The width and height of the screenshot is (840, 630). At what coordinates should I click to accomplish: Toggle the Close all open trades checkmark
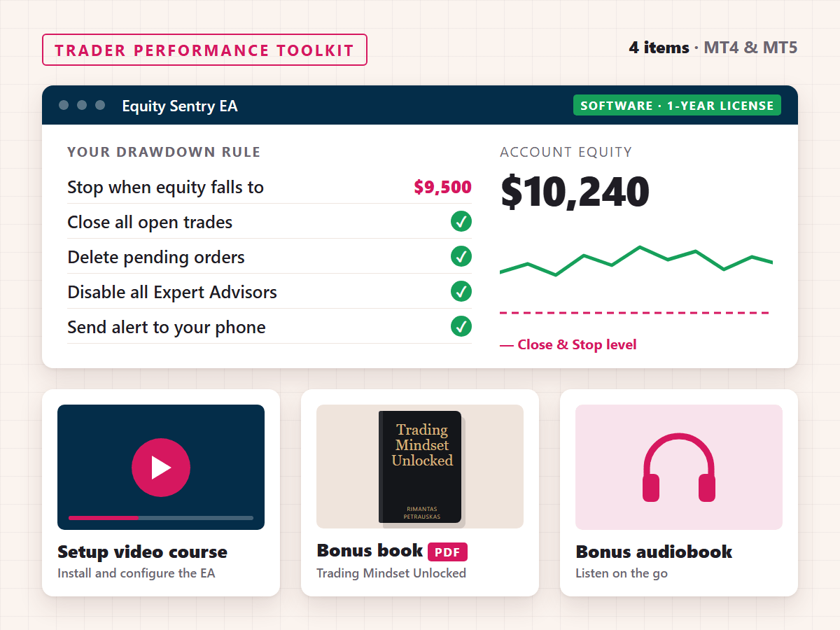(461, 221)
